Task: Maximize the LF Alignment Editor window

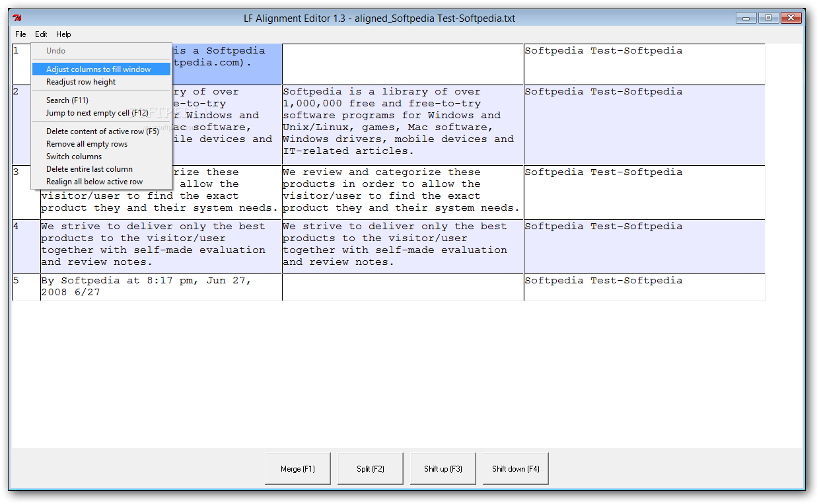Action: (x=768, y=18)
